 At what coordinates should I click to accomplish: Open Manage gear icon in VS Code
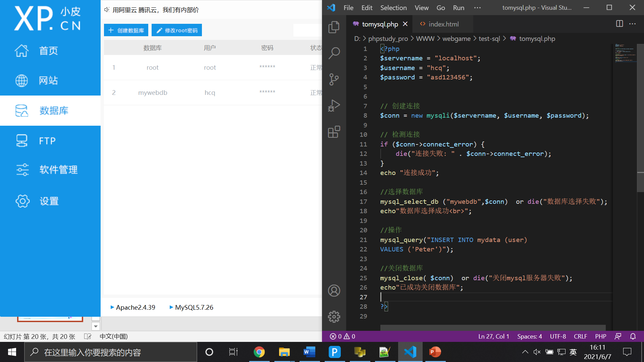pos(334,317)
